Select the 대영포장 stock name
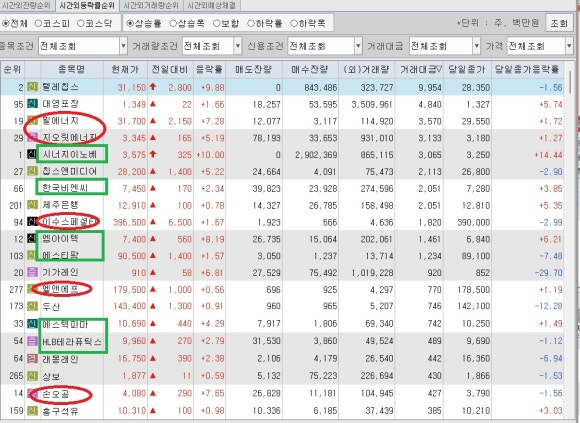This screenshot has width=580, height=423. click(60, 104)
